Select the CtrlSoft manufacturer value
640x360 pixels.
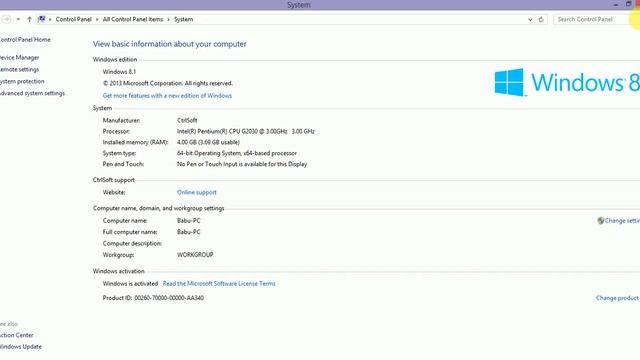pos(187,120)
